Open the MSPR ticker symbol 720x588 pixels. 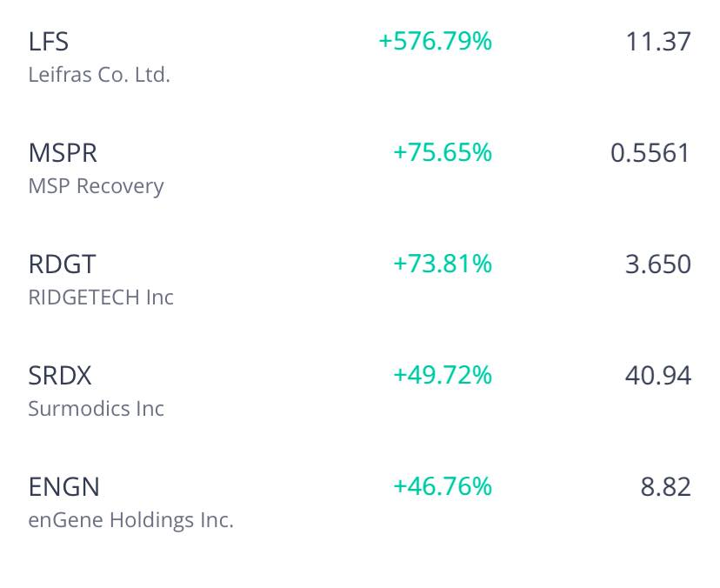63,152
